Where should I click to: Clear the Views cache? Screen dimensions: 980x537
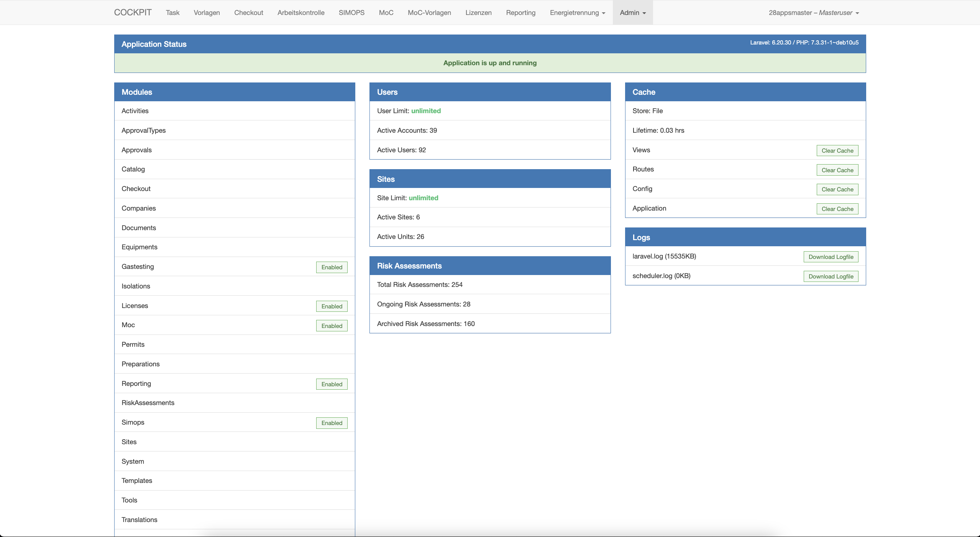[837, 151]
